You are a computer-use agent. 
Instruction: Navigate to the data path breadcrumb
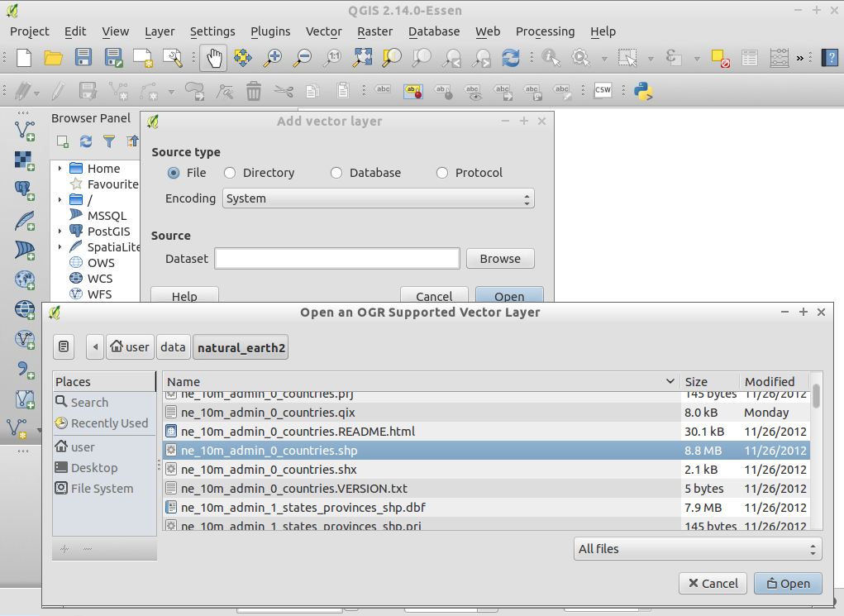coord(173,346)
